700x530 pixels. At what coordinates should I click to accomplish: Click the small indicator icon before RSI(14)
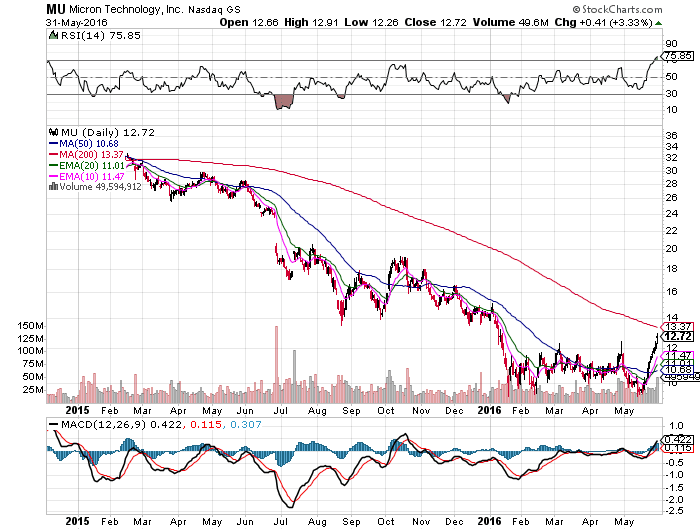(53, 35)
